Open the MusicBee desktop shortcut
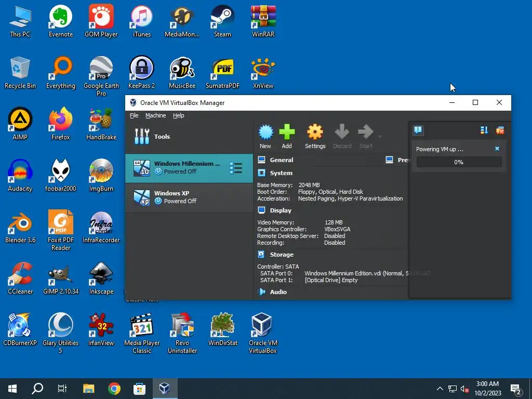Screen dimensions: 532x399 click(x=182, y=72)
